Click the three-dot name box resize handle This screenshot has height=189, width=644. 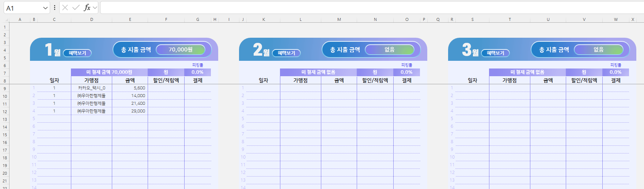(x=54, y=8)
